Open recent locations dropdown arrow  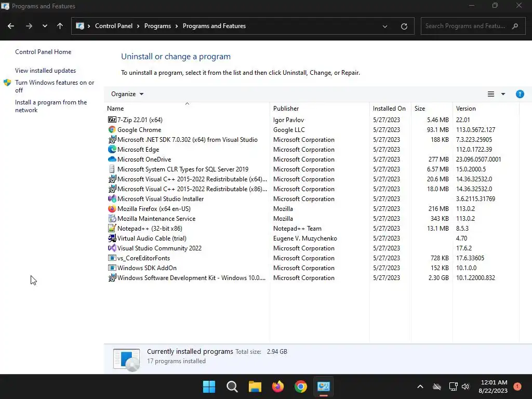click(x=45, y=26)
